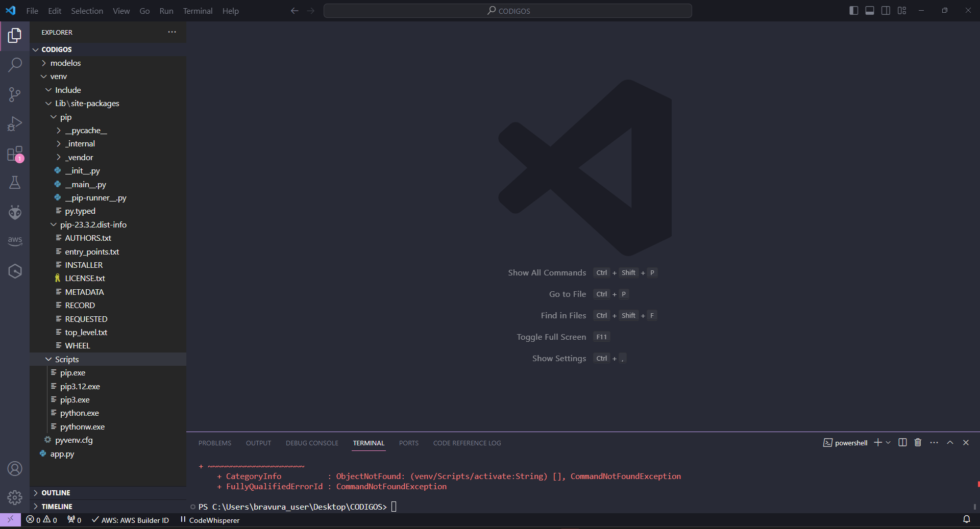The width and height of the screenshot is (980, 529).
Task: Click the CODIGOS command center search box
Action: [x=508, y=11]
